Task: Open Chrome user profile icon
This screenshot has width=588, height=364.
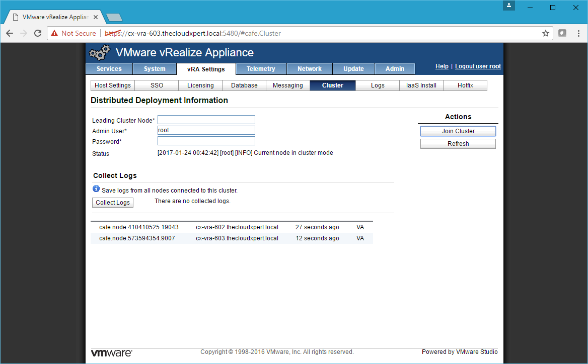Action: pos(509,6)
